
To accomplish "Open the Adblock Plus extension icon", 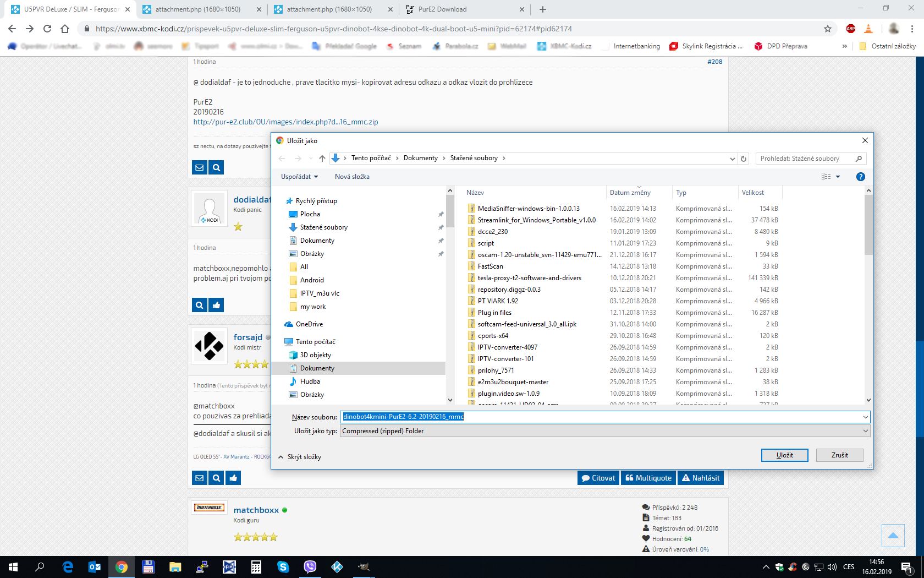I will click(850, 29).
